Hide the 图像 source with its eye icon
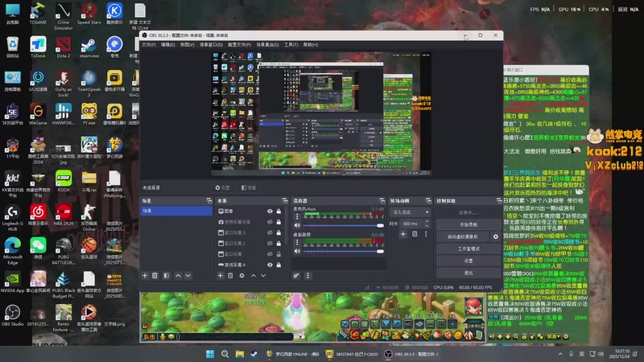The height and width of the screenshot is (362, 644). point(270,211)
